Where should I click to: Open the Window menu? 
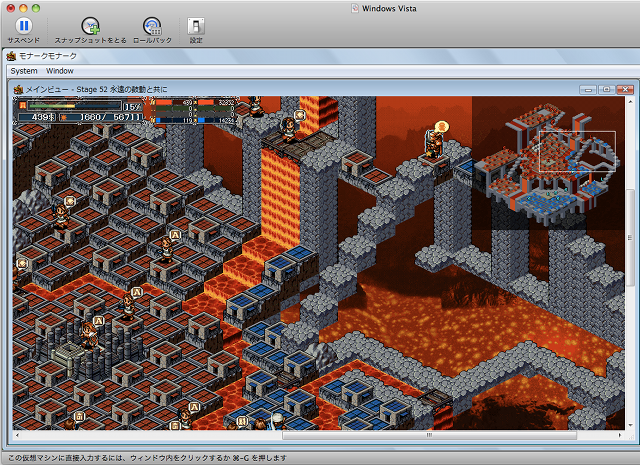60,71
